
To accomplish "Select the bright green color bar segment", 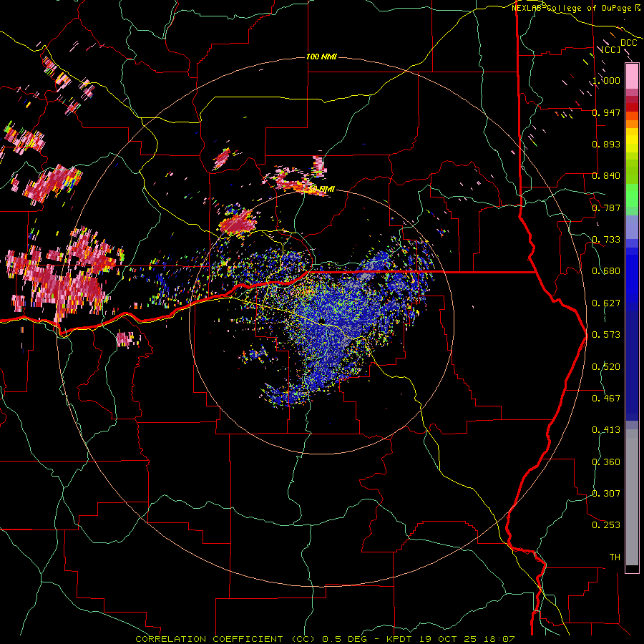I will [632, 195].
